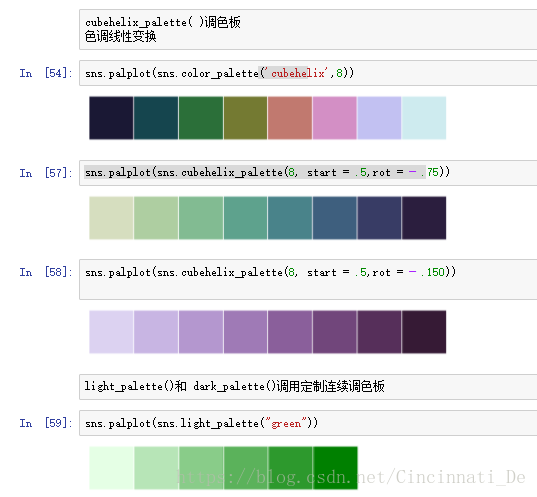Pick the pink swatch in cell 54 output
537x497 pixels.
(335, 118)
